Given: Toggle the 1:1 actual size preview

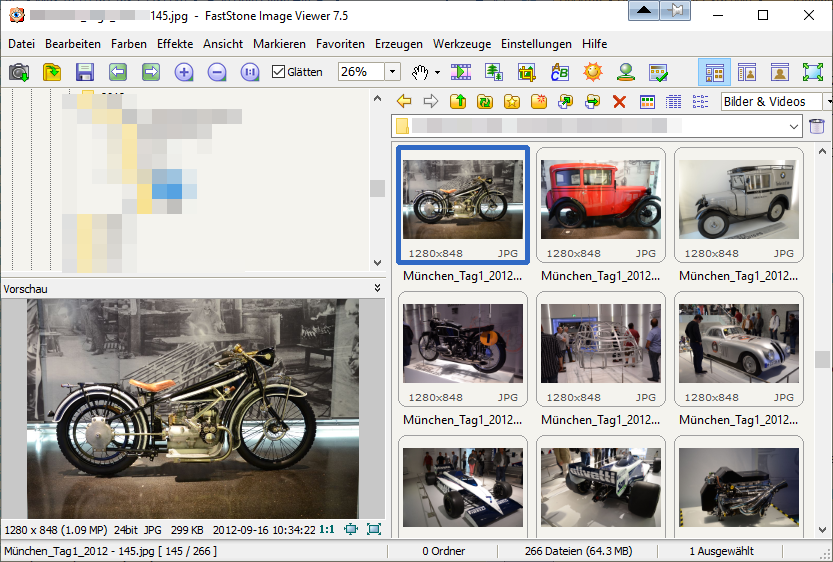Looking at the screenshot, I should pyautogui.click(x=327, y=529).
